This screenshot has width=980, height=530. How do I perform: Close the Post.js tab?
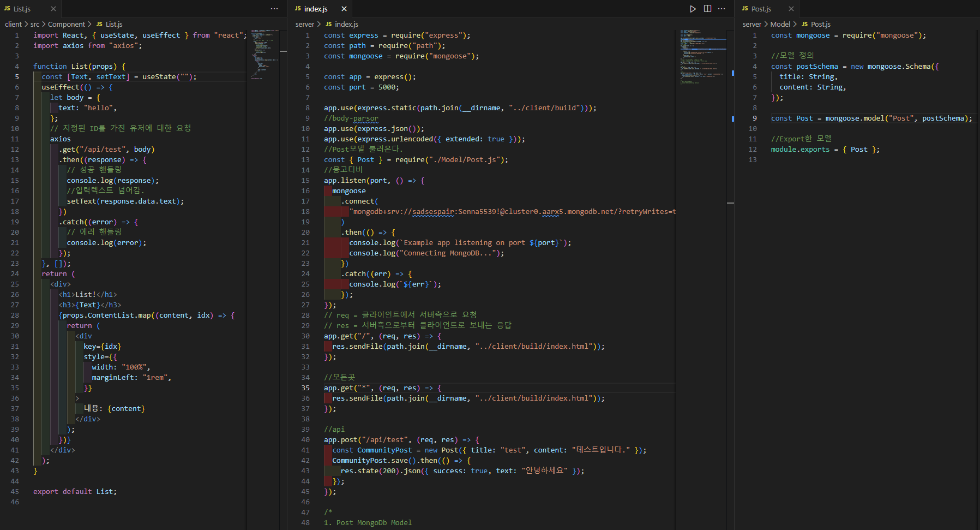[791, 9]
